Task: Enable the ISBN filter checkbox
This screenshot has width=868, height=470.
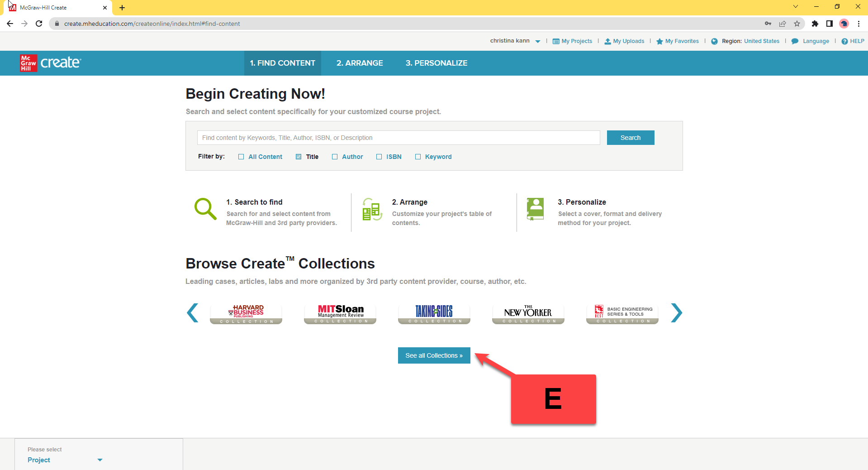Action: pos(379,157)
